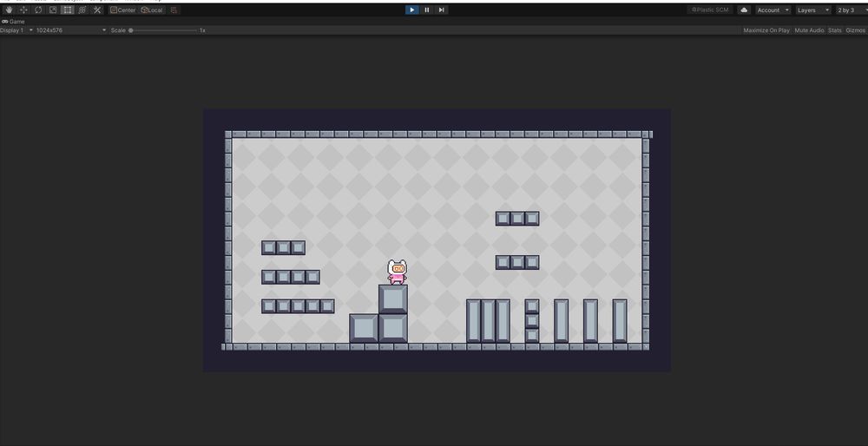This screenshot has width=868, height=446.
Task: Step forward one frame
Action: click(441, 10)
